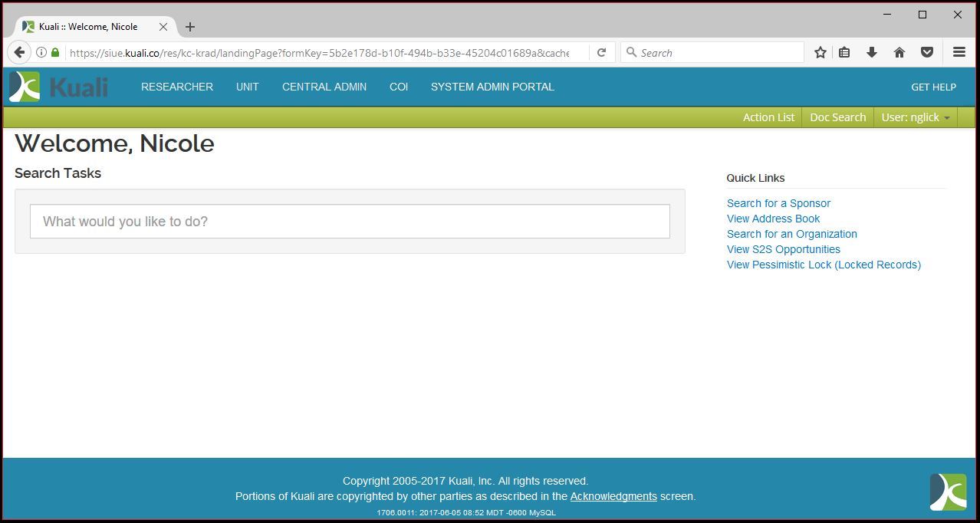The image size is (980, 523).
Task: Expand the User: nglick dropdown
Action: pos(915,117)
